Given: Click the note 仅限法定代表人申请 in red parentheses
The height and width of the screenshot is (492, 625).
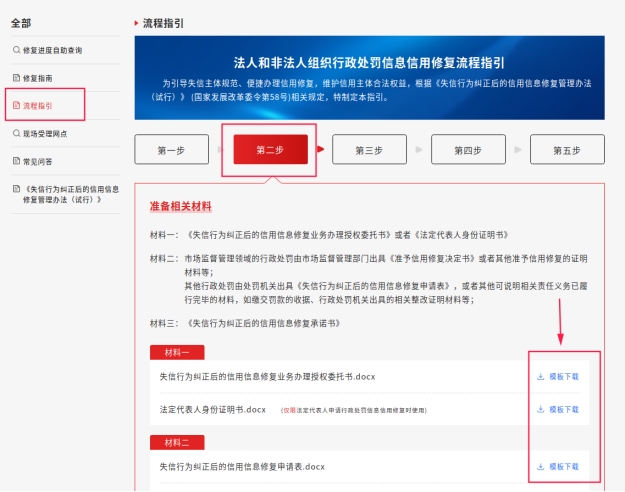Looking at the screenshot, I should (x=354, y=410).
